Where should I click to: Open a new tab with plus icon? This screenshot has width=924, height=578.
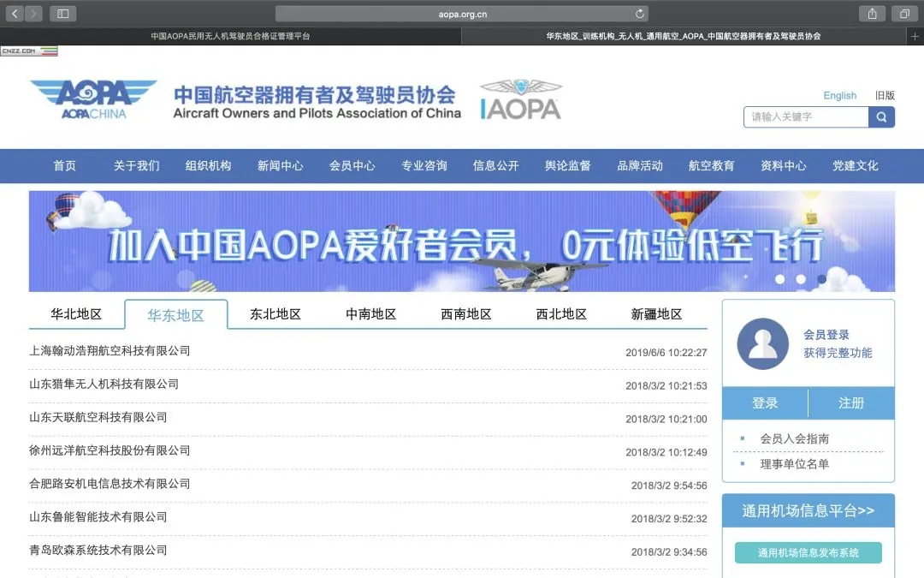pyautogui.click(x=915, y=37)
